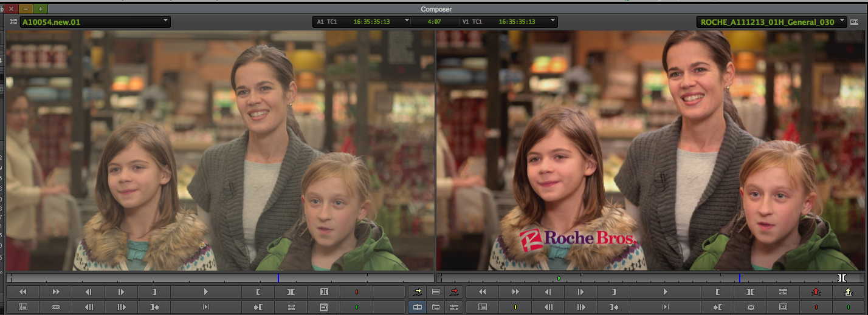Open the ROCHE_A111213 sequence name dropdown
This screenshot has width=868, height=315.
[842, 21]
